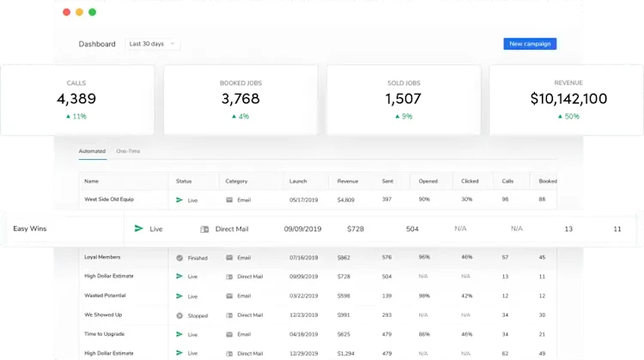The width and height of the screenshot is (644, 360).
Task: Click the Live arrow icon for Time to Upgrade
Action: pos(179,334)
